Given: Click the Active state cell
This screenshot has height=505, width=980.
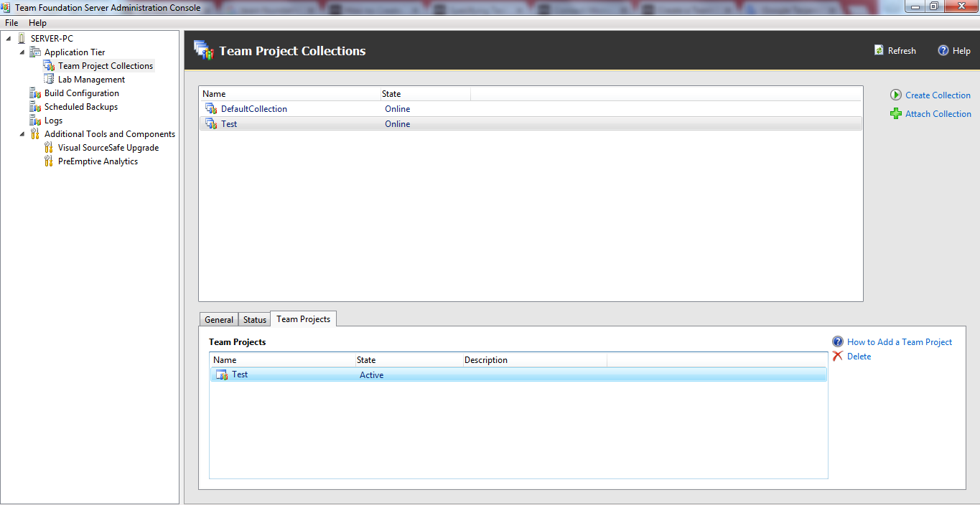Looking at the screenshot, I should [x=371, y=375].
